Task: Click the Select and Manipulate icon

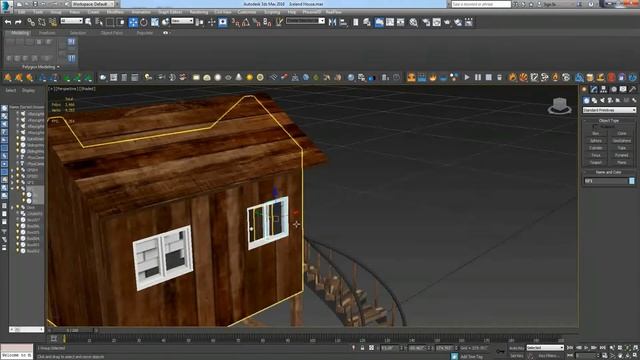Action: 211,22
